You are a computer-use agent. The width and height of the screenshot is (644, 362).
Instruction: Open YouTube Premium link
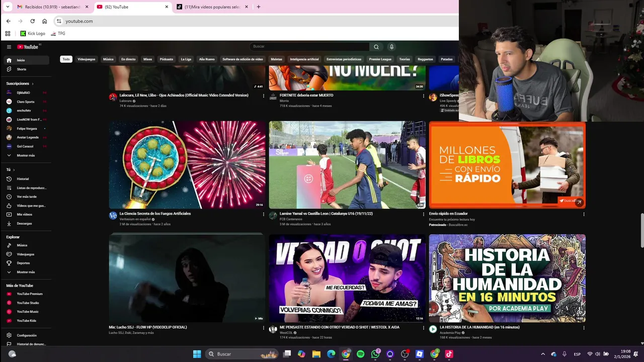(x=25, y=294)
